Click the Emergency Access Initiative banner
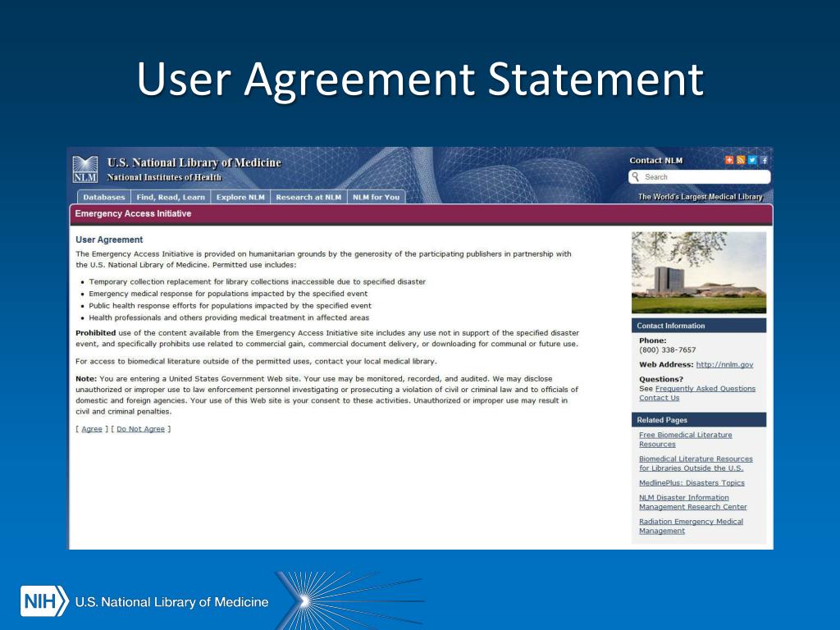Screen dimensions: 840x630 coord(421,214)
